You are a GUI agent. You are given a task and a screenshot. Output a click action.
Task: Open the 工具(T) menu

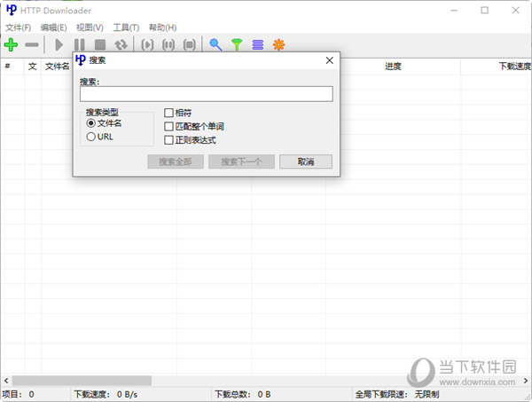[x=126, y=28]
